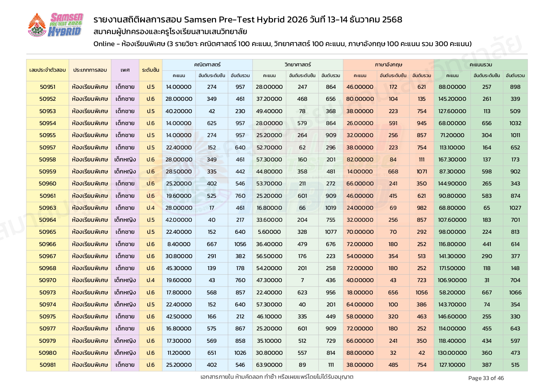Click the สมาคมผู้ปกครองและครูโรงเรียนสามเสนวิทยาลัย subtitle line
554x392 pixels.
click(170, 32)
